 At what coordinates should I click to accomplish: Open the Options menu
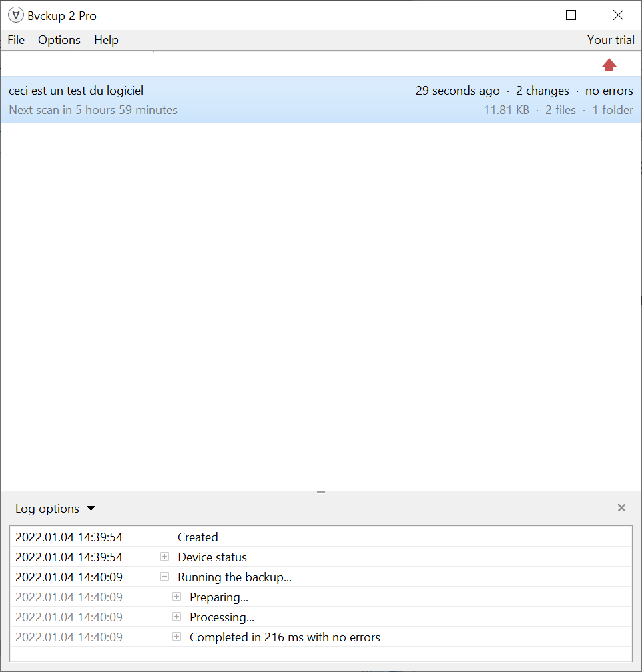[59, 40]
